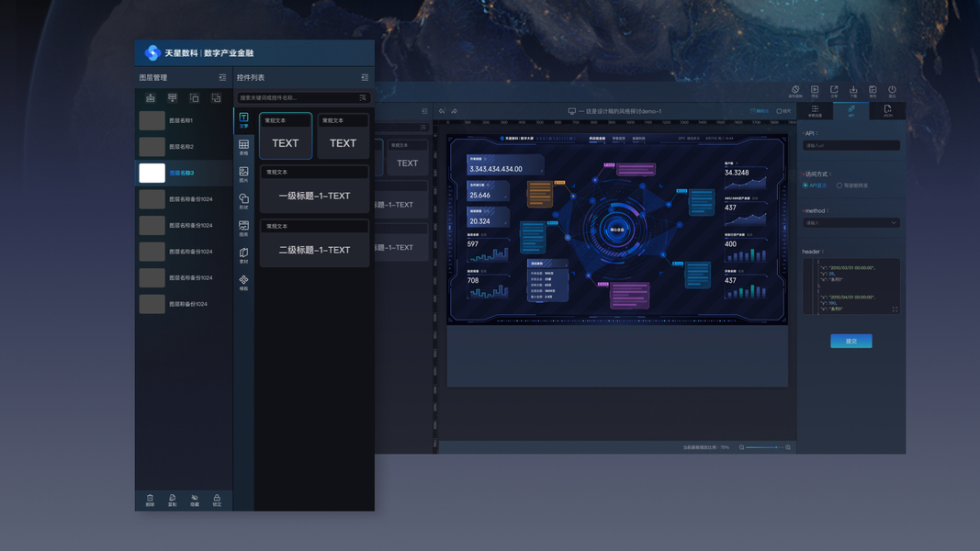
Task: Click the download icon in top toolbar
Action: coord(853,91)
